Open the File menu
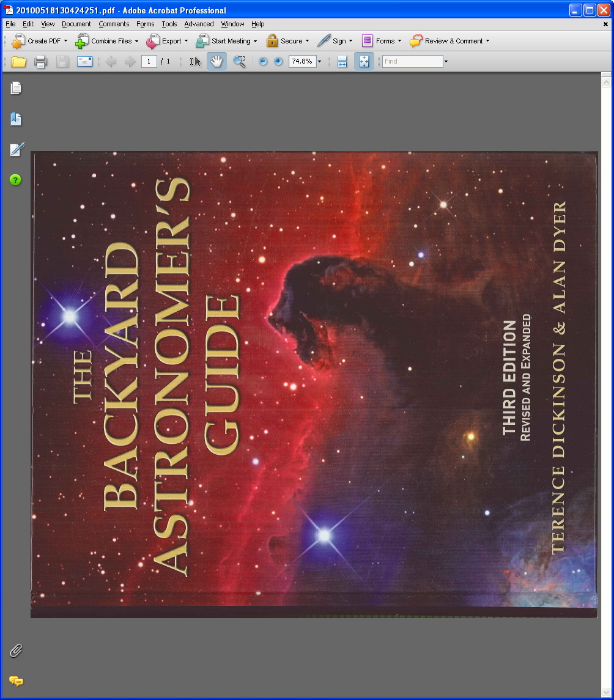614x700 pixels. [11, 24]
